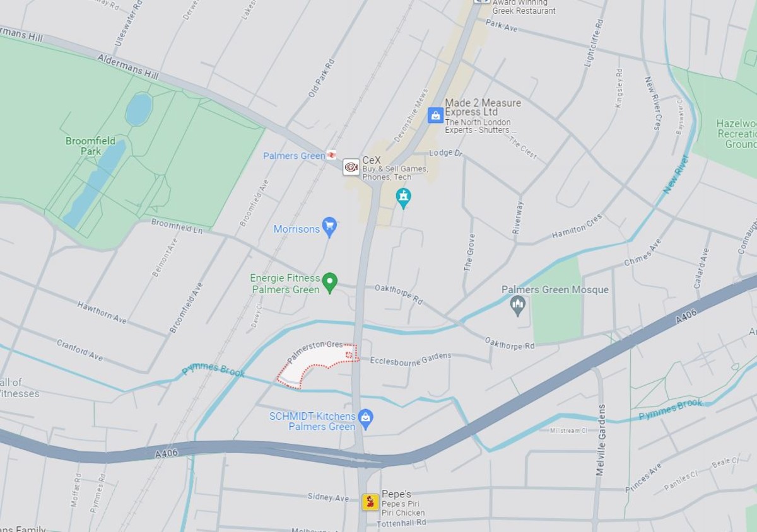Open the CeX store map icon

(351, 167)
